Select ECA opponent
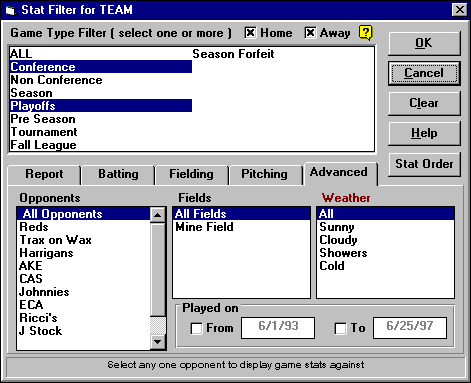 (x=84, y=305)
